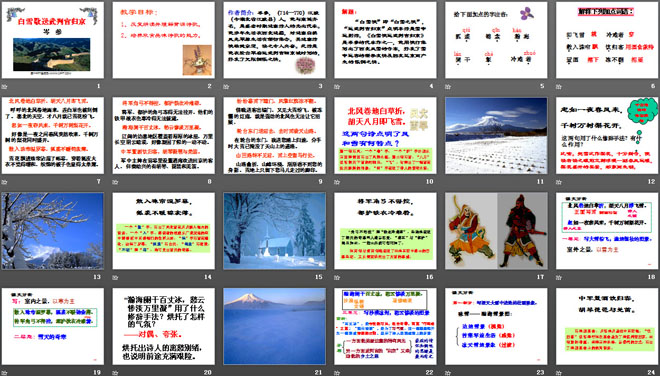Select slide 11 snowy mountain field photo
Image resolution: width=660 pixels, height=376 pixels.
496,136
